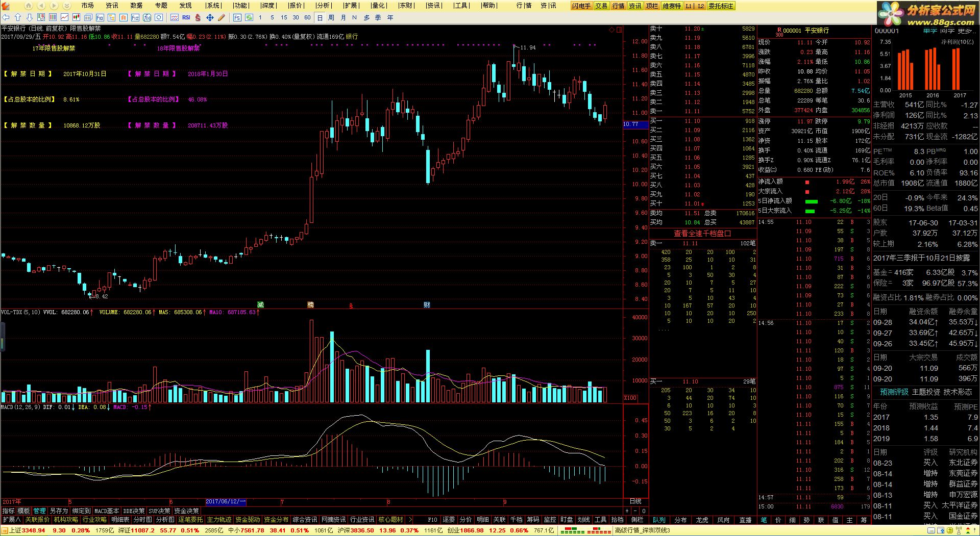This screenshot has width=980, height=536.
Task: Open the 量化 menu
Action: [379, 6]
